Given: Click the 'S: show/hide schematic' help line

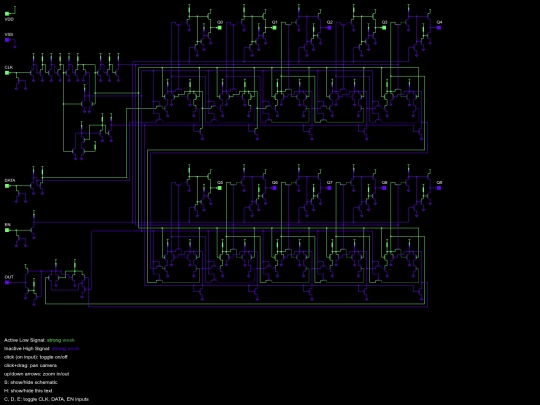Looking at the screenshot, I should (31, 382).
